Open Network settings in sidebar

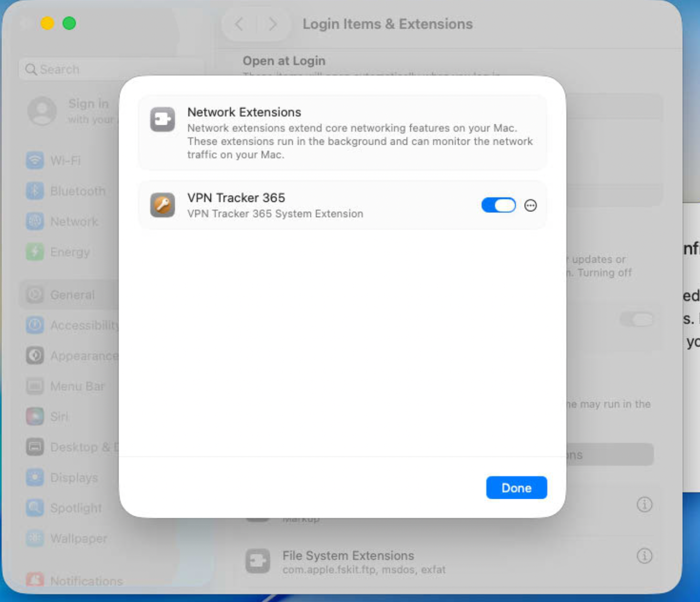tap(74, 221)
